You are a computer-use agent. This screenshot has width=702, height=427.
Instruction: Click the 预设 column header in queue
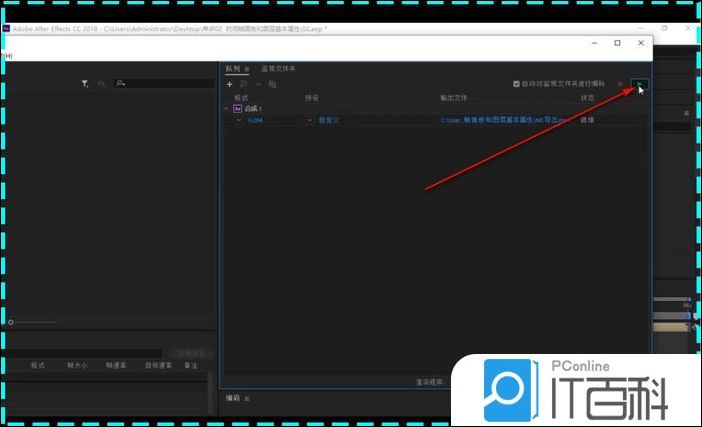point(312,98)
